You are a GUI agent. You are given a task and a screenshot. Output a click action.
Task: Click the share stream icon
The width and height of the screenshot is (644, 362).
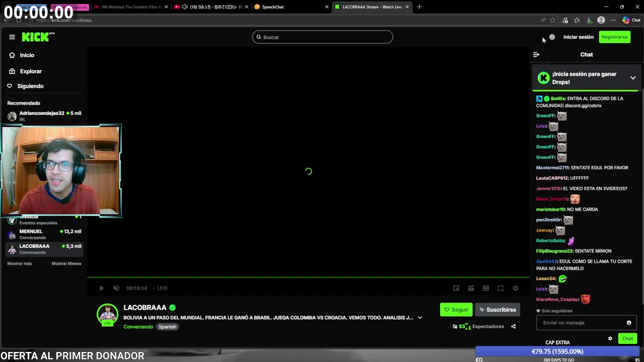pyautogui.click(x=513, y=326)
